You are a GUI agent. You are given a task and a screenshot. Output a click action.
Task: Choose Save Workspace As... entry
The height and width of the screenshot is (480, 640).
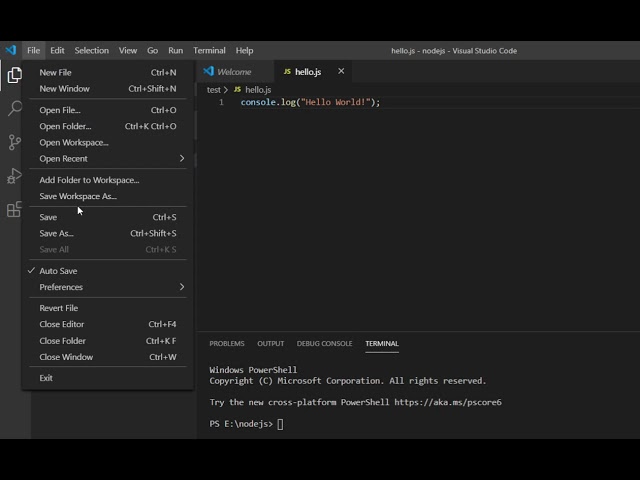pyautogui.click(x=108, y=196)
